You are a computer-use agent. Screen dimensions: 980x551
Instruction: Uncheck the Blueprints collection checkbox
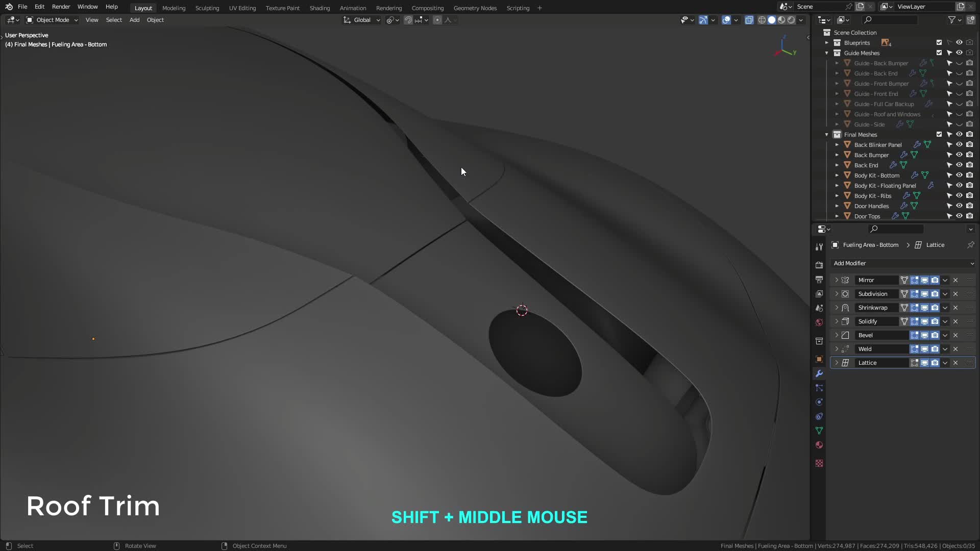pyautogui.click(x=939, y=43)
